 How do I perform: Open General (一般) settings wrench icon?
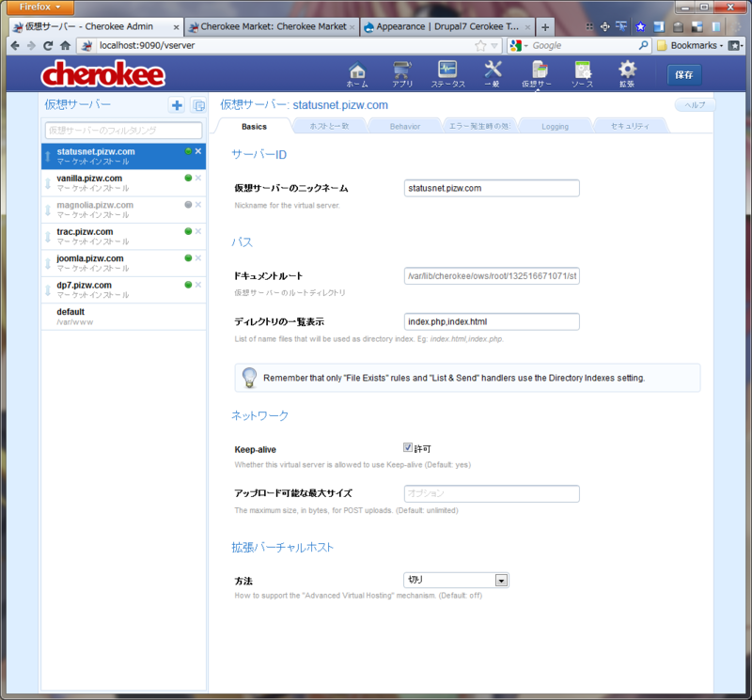[x=493, y=74]
